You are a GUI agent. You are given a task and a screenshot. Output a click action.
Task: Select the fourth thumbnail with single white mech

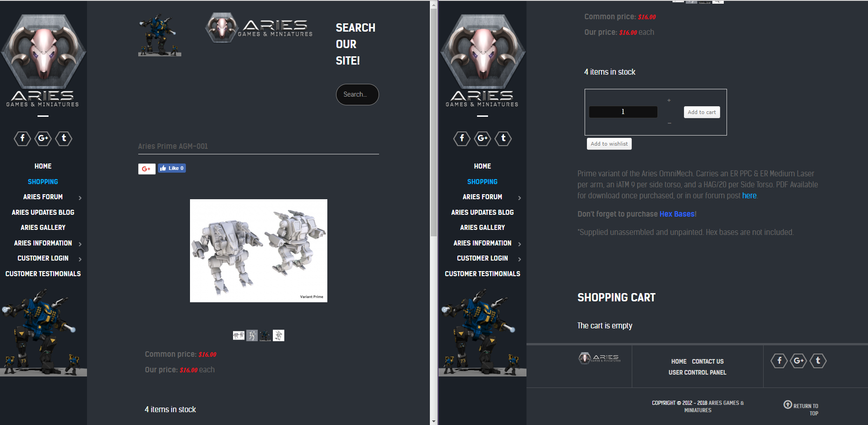278,336
